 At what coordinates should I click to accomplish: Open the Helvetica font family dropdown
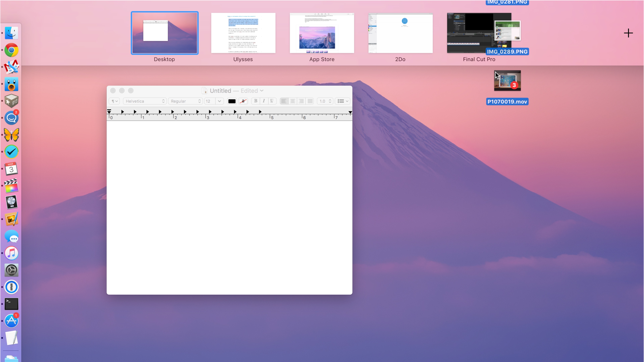[145, 101]
